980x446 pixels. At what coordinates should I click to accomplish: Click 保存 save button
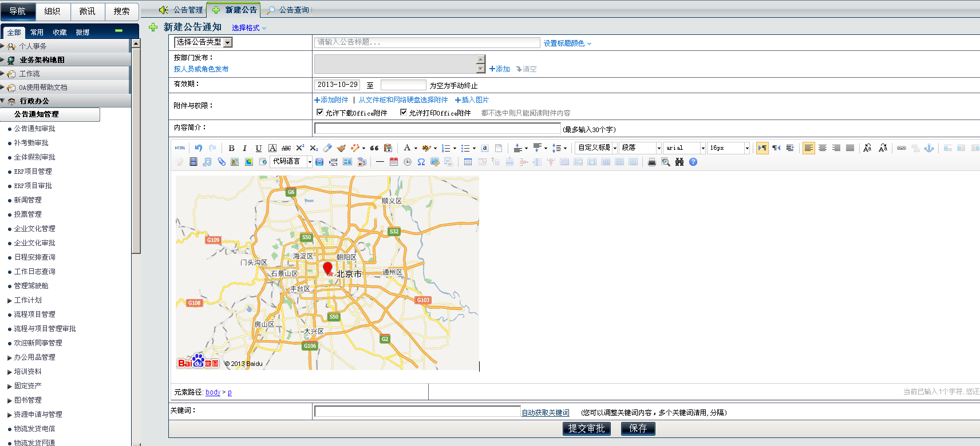point(638,428)
